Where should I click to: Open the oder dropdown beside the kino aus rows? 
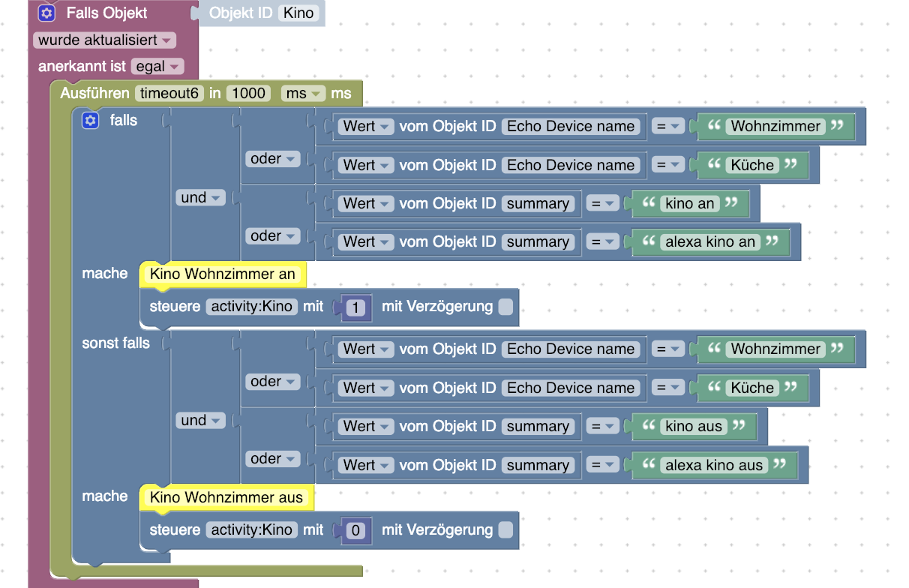272,459
